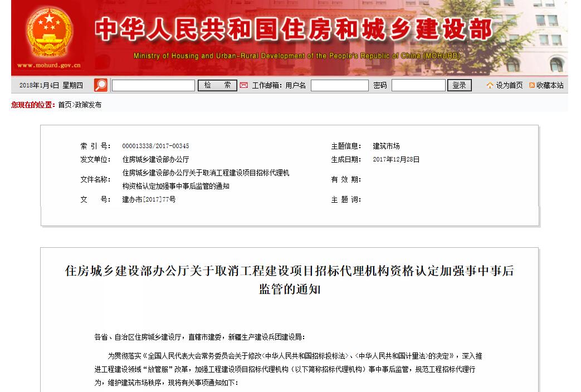Focus the 密码 password input field
This screenshot has height=392, width=581.
tap(418, 85)
